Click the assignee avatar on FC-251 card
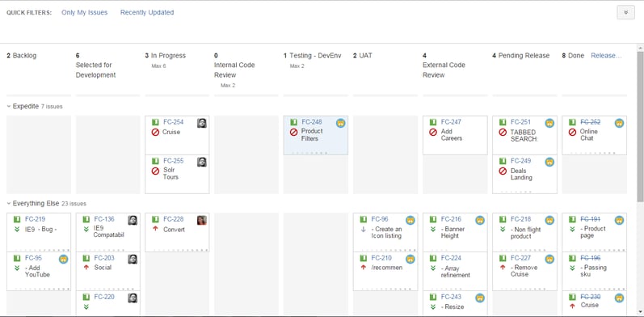The image size is (644, 317). [x=549, y=123]
